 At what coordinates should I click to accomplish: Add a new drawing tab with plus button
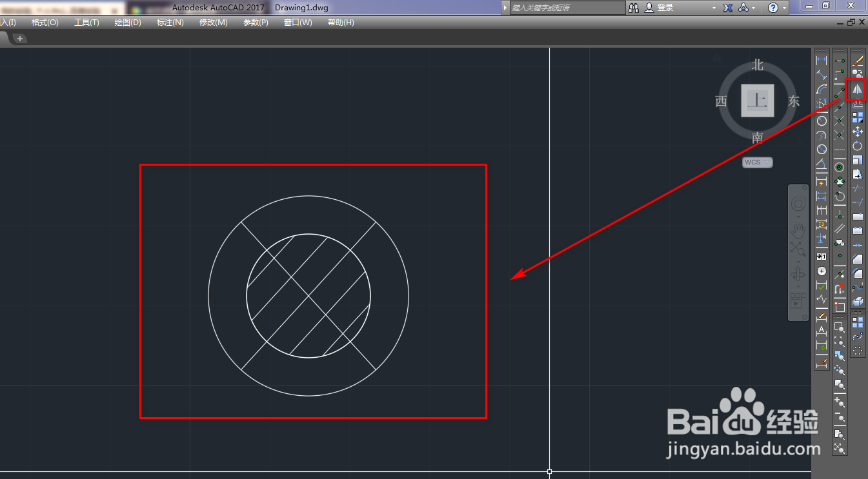point(20,39)
